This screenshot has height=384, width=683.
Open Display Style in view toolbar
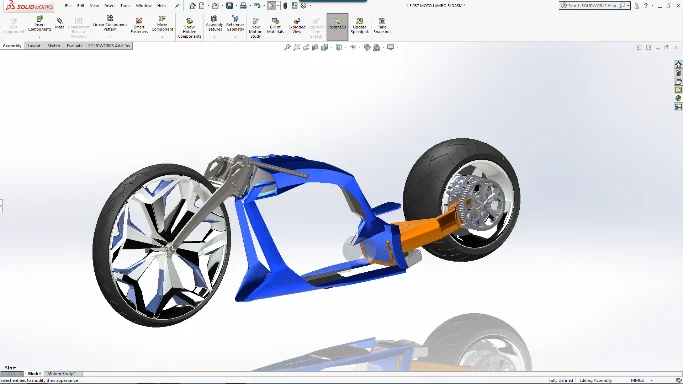click(339, 47)
